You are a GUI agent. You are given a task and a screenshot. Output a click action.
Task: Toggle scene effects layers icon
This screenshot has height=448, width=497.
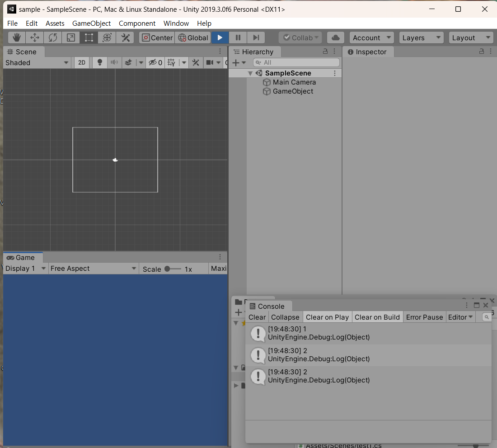click(128, 62)
